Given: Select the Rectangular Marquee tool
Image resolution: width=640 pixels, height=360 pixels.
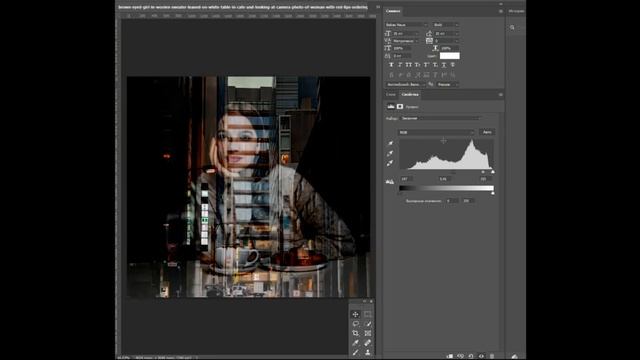Looking at the screenshot, I should [x=368, y=314].
